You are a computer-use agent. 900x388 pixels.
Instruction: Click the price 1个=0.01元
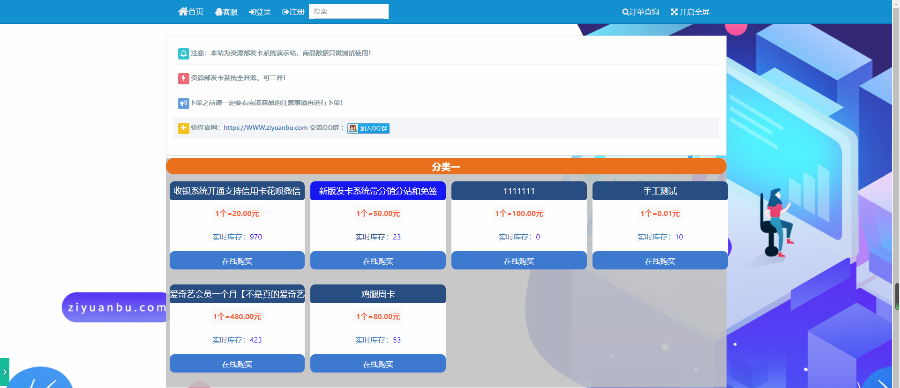(x=660, y=214)
